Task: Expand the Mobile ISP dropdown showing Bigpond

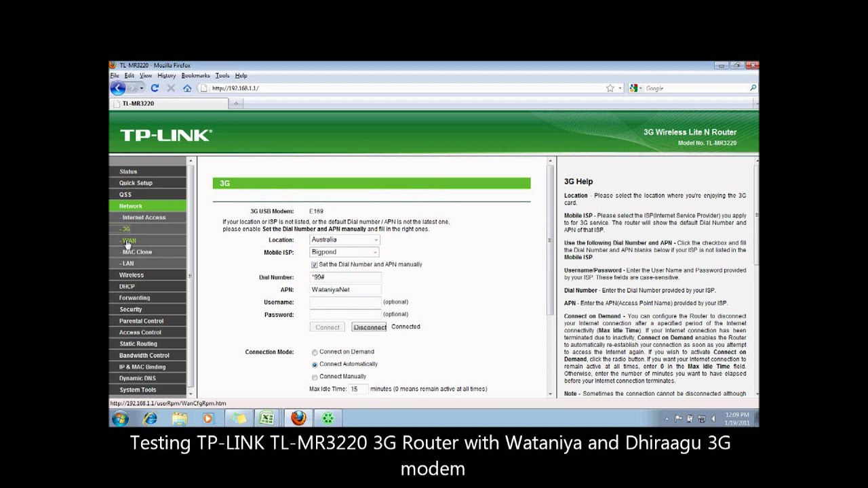Action: coord(344,252)
